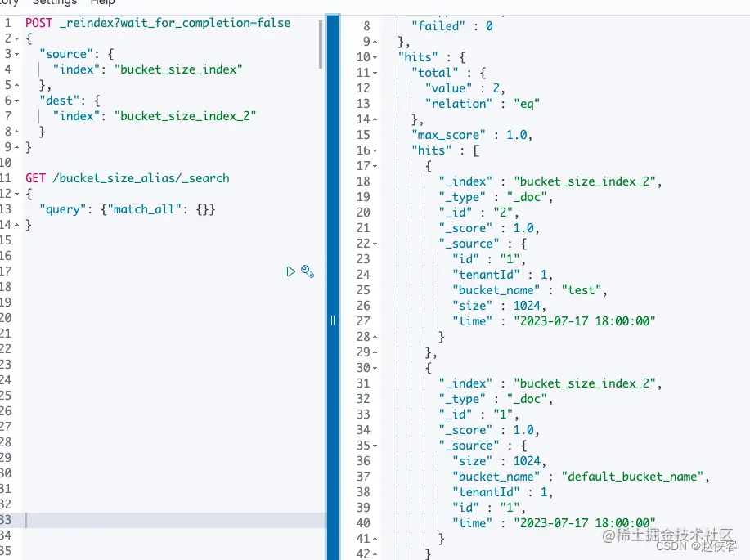750x560 pixels.
Task: Click the "_id" : "1" line 33 in output
Action: [478, 414]
